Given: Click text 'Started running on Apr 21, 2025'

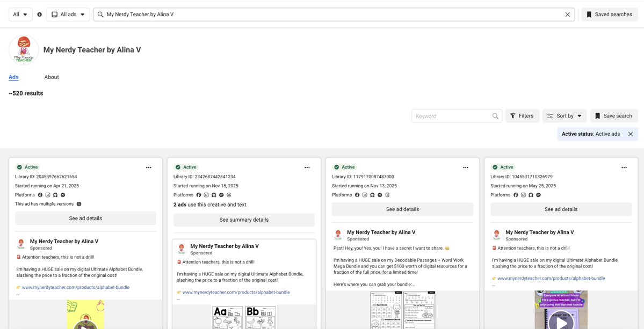Looking at the screenshot, I should 47,186.
